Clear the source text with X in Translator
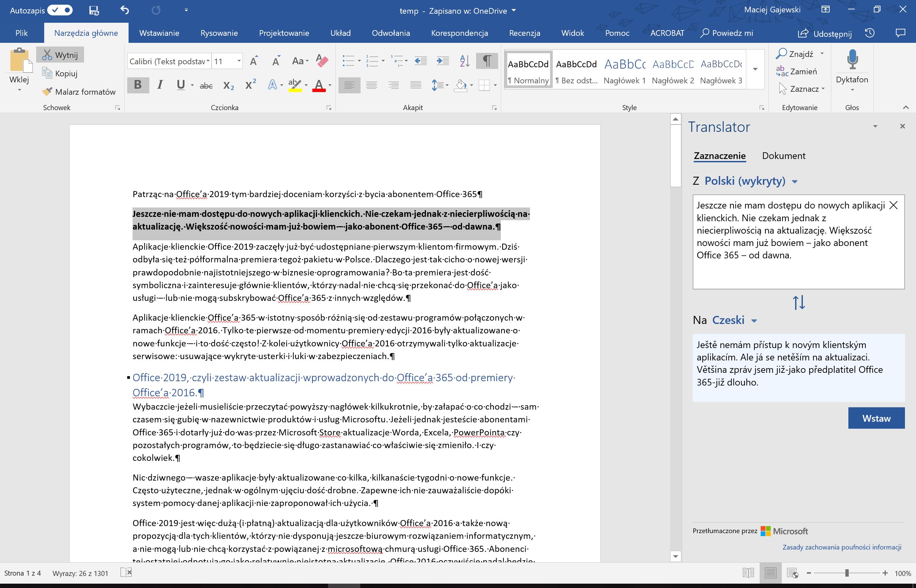The width and height of the screenshot is (916, 588). 894,205
